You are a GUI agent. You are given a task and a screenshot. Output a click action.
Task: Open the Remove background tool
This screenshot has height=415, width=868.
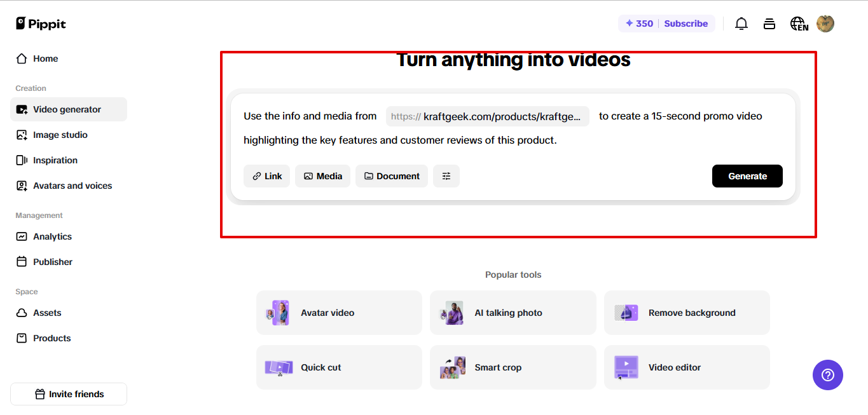tap(691, 312)
